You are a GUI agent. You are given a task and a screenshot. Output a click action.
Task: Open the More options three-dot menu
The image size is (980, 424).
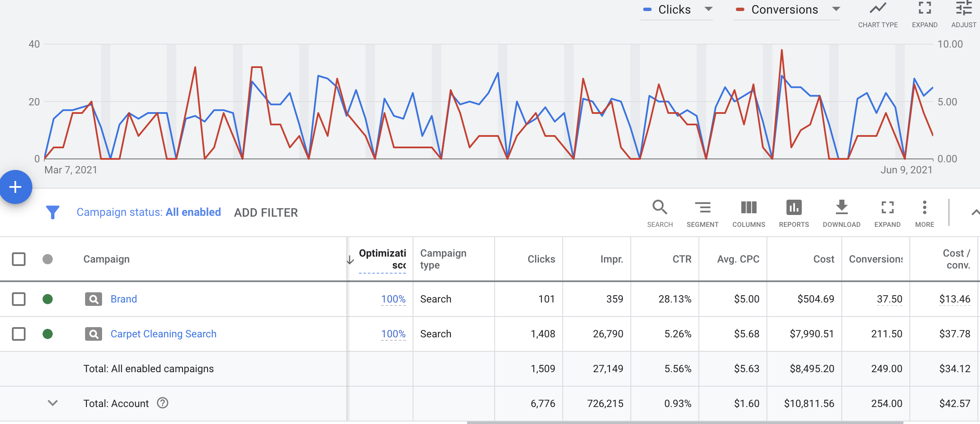[924, 208]
